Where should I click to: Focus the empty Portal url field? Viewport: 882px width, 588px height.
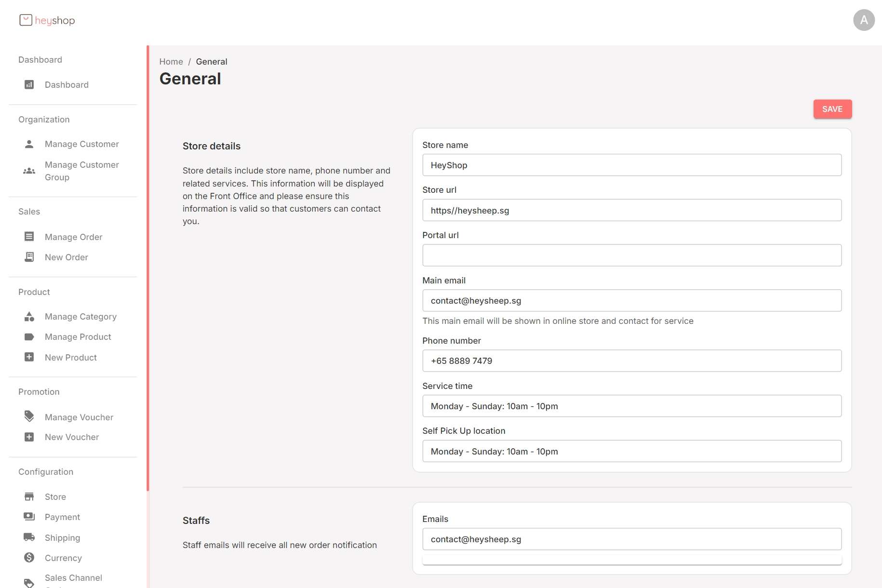(x=631, y=255)
